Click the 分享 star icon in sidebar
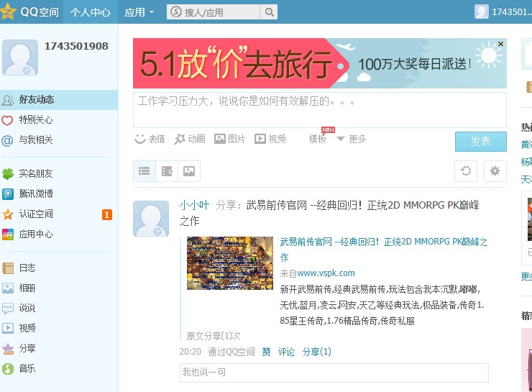Screen dimensions: 532x392 [7, 349]
